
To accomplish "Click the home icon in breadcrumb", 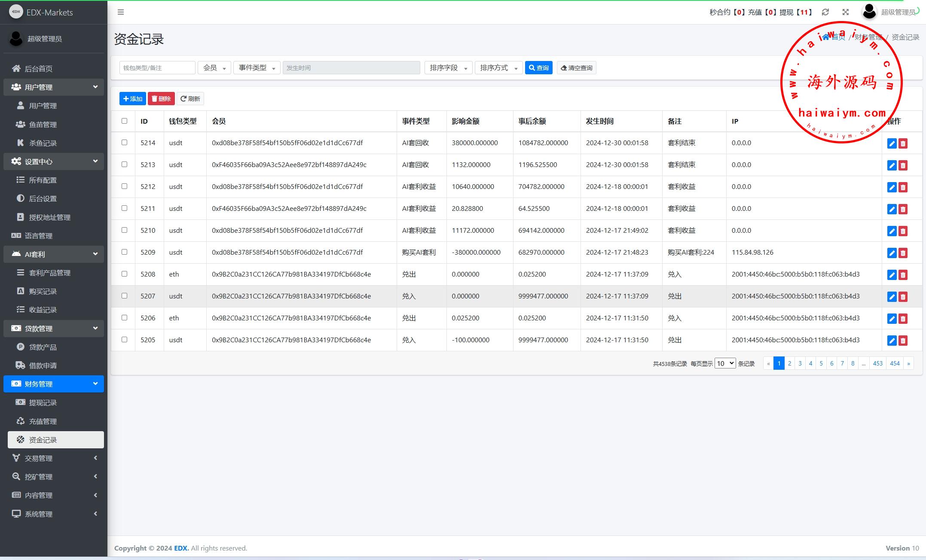I will [825, 37].
